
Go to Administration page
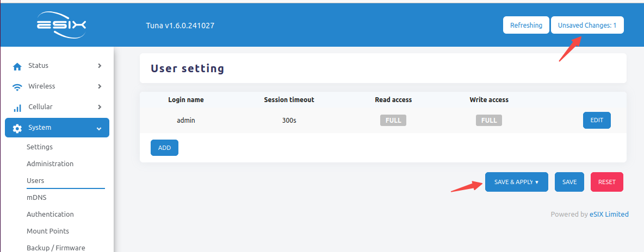tap(50, 164)
